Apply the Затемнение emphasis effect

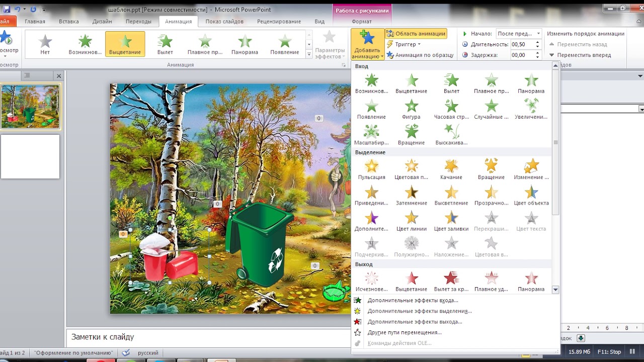coord(411,195)
